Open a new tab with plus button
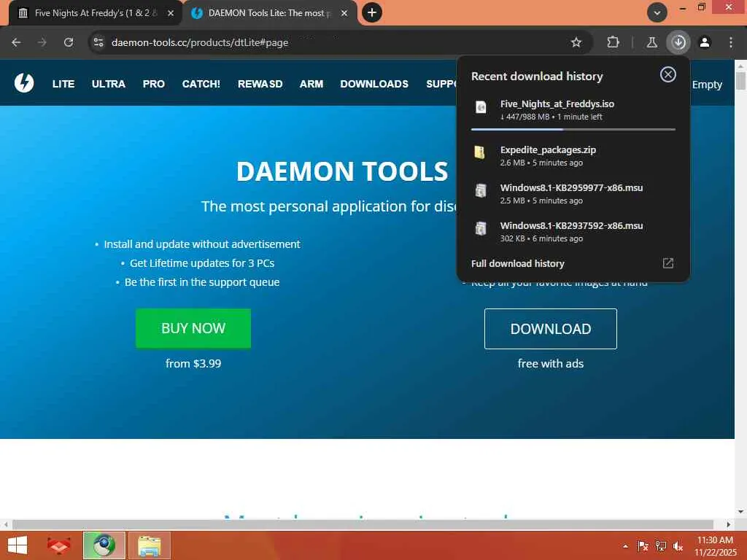The width and height of the screenshot is (747, 560). (372, 12)
